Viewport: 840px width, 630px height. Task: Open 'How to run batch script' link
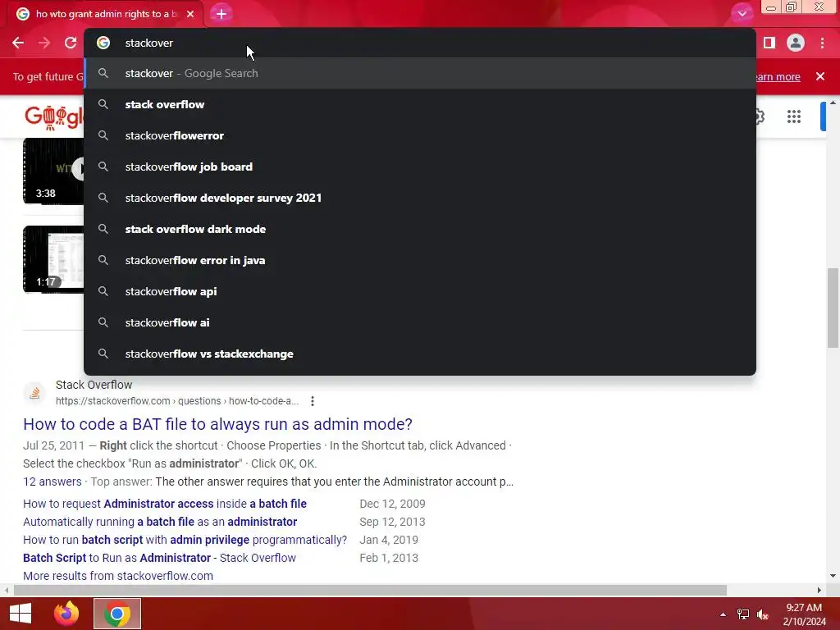[x=185, y=540]
